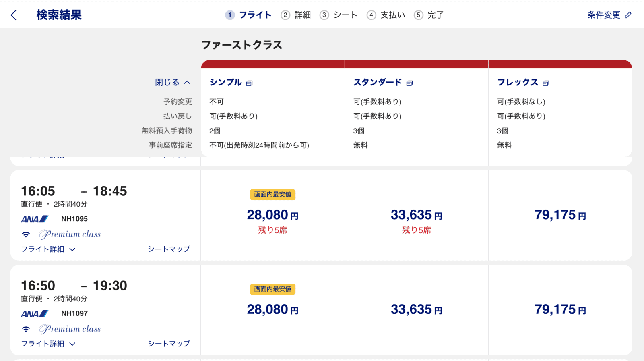Click 直行便・2時間40分 on NH1097
Screen dimensions: 644x361
pos(54,299)
